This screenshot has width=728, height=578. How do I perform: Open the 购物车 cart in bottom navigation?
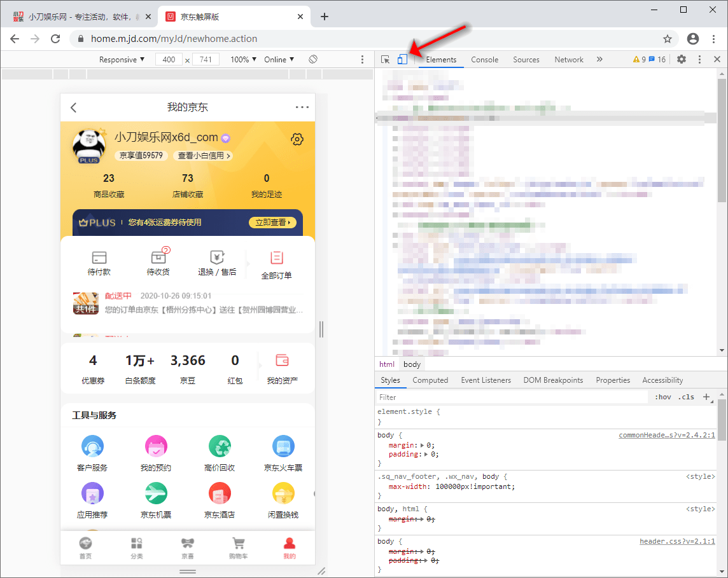[x=239, y=547]
